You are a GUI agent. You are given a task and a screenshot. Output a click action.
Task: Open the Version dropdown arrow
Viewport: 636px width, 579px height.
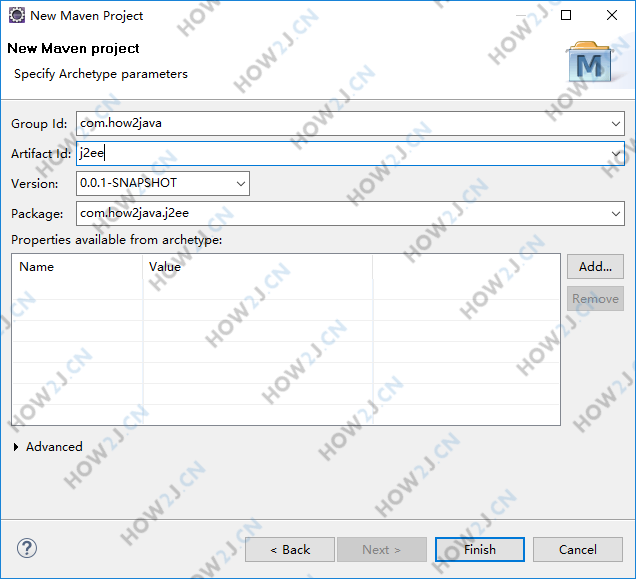click(241, 183)
